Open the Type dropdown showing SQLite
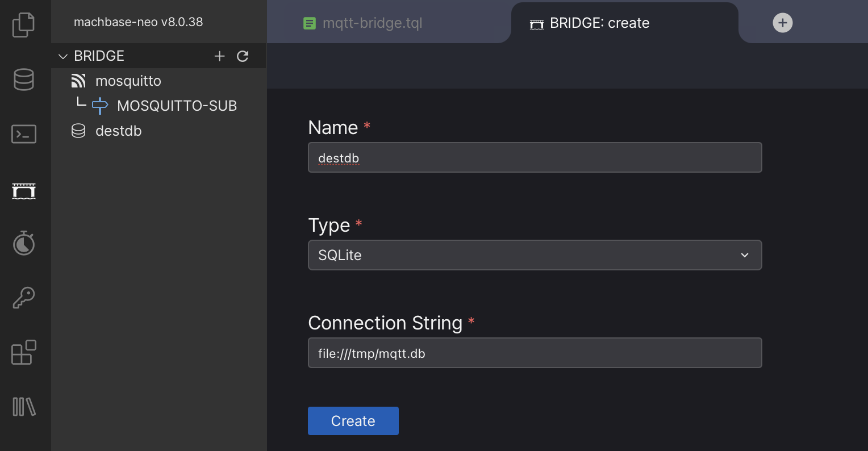 tap(534, 255)
